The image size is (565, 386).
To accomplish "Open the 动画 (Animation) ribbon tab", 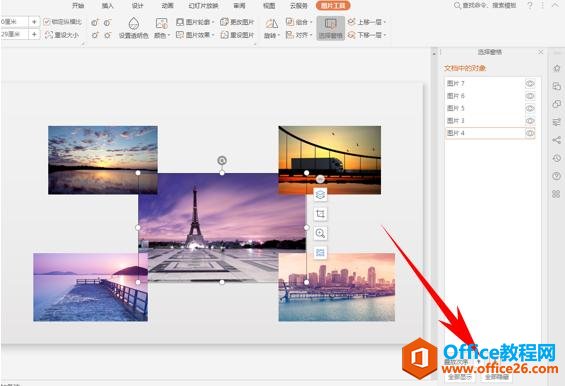I will click(167, 5).
